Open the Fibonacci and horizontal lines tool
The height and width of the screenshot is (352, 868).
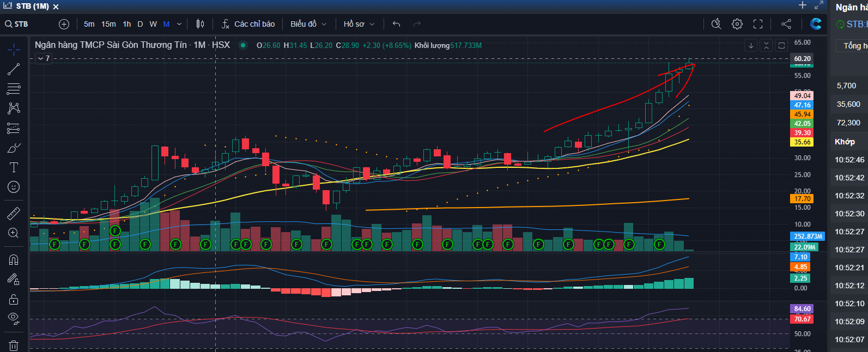point(14,89)
